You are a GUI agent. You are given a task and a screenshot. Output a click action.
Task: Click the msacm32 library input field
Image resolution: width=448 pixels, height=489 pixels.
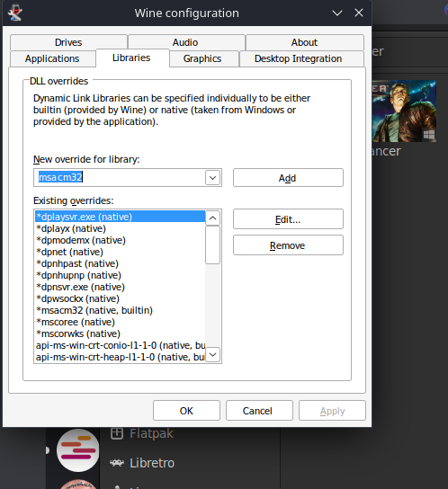tap(120, 178)
